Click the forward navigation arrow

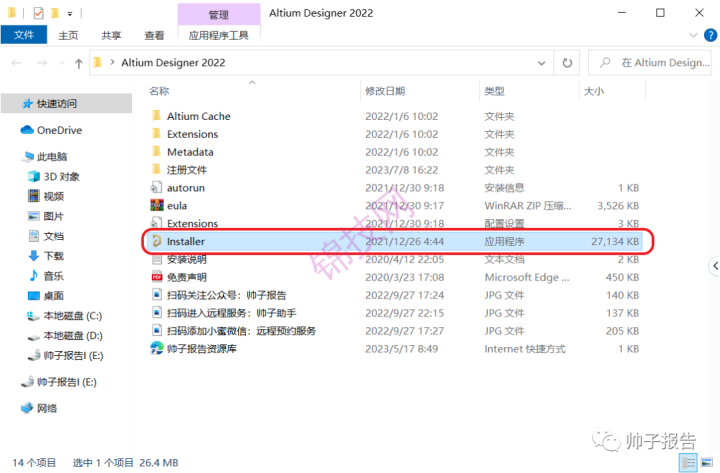pyautogui.click(x=42, y=63)
